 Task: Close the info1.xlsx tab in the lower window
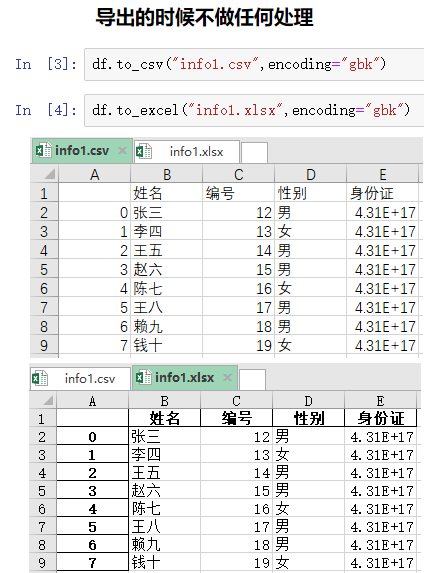point(227,377)
